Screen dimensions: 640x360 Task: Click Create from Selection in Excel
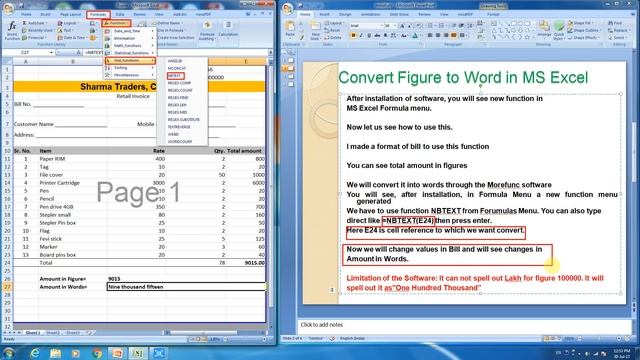click(175, 38)
